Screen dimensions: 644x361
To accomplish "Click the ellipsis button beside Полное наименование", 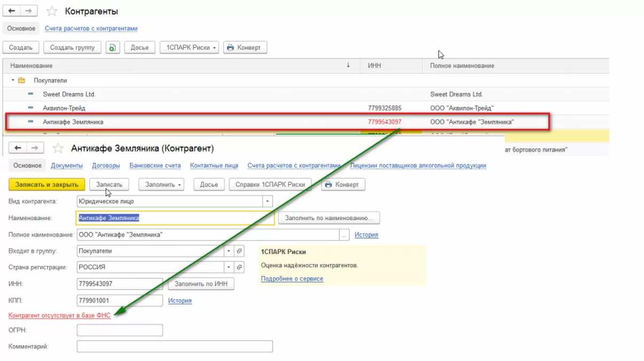I will click(x=345, y=235).
